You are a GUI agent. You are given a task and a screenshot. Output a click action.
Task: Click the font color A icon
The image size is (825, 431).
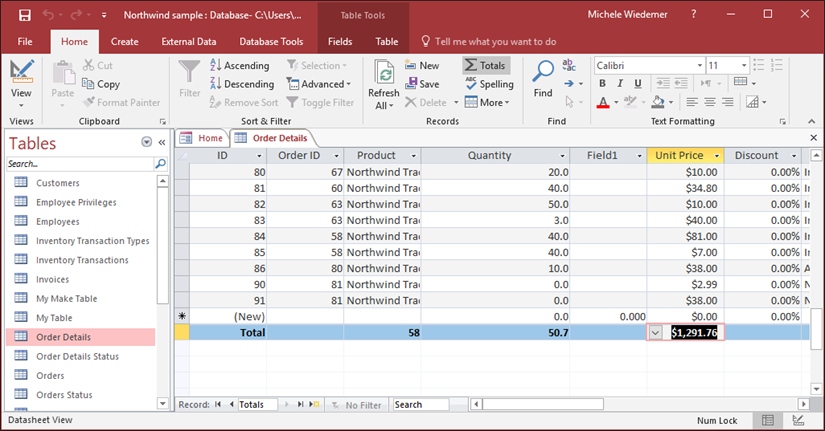coord(603,102)
